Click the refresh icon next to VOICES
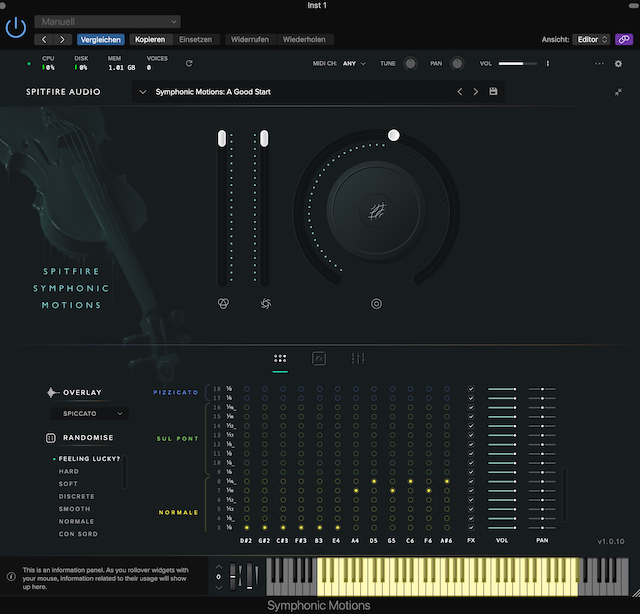640x614 pixels. [x=189, y=63]
